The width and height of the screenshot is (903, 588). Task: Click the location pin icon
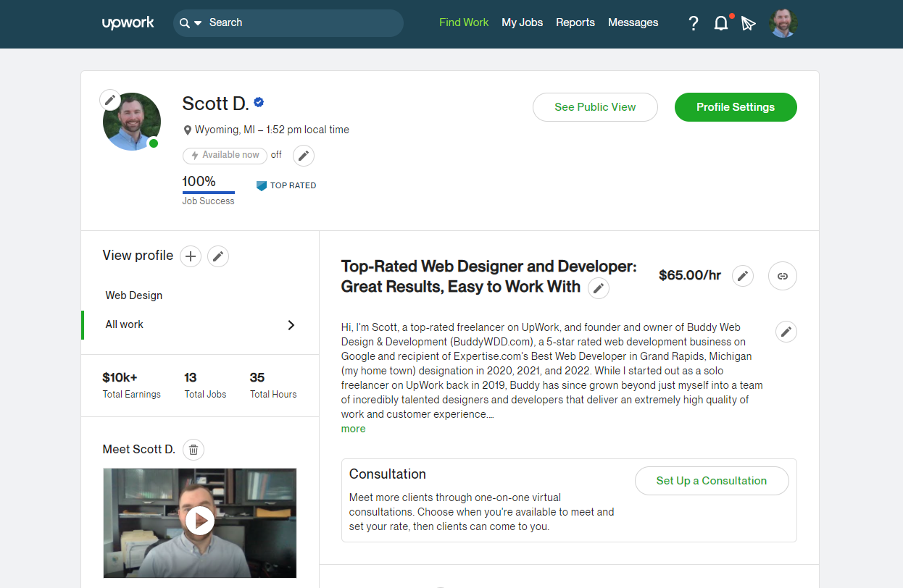coord(188,130)
